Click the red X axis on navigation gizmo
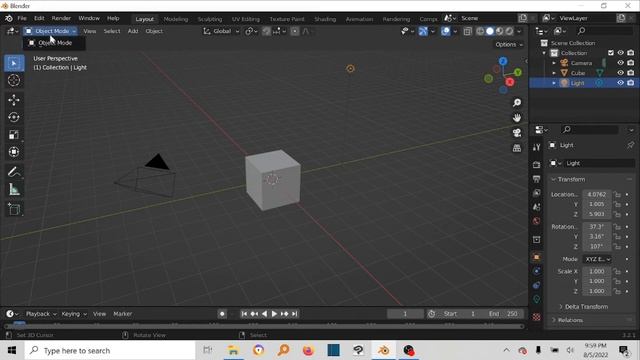Image resolution: width=640 pixels, height=360 pixels. (510, 82)
